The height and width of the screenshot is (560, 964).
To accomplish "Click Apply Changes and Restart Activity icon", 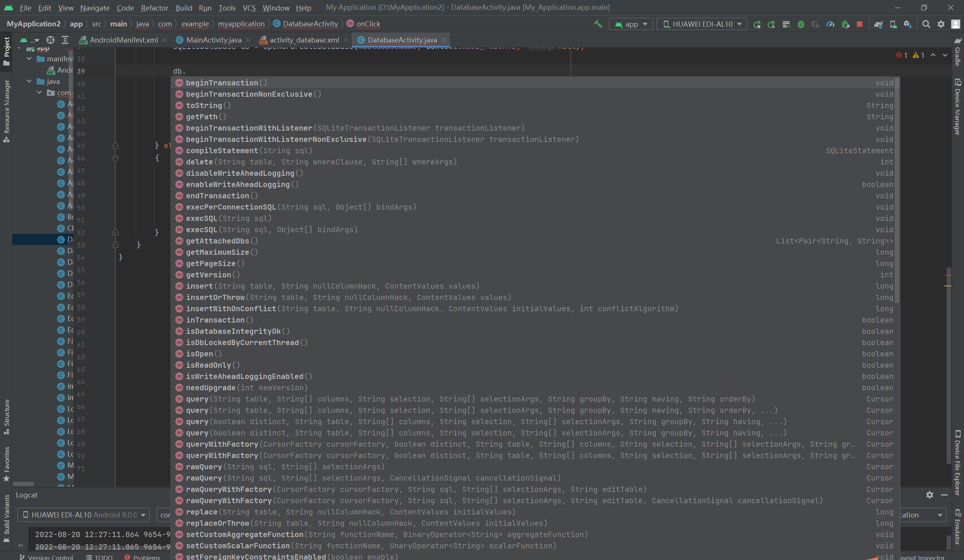I will [x=771, y=24].
